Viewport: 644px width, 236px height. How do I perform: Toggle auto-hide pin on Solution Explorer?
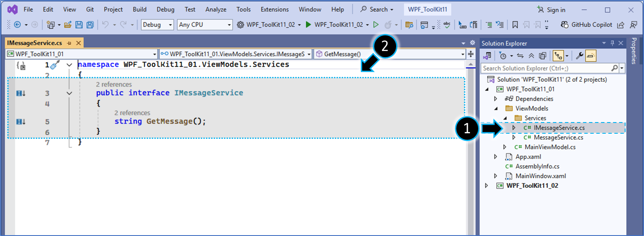[612, 43]
